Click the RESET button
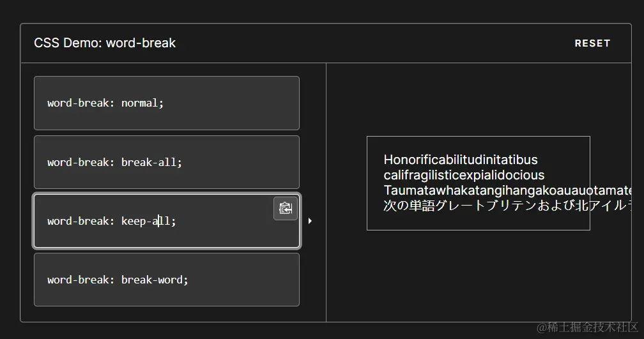 [x=592, y=43]
